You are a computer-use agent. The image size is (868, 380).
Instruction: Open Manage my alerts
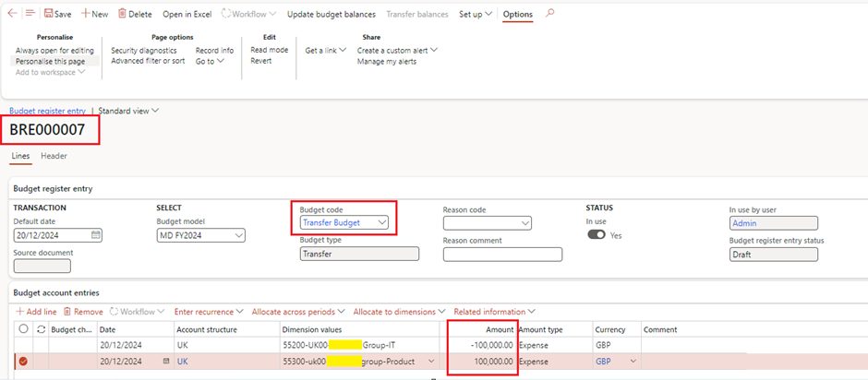pos(387,62)
